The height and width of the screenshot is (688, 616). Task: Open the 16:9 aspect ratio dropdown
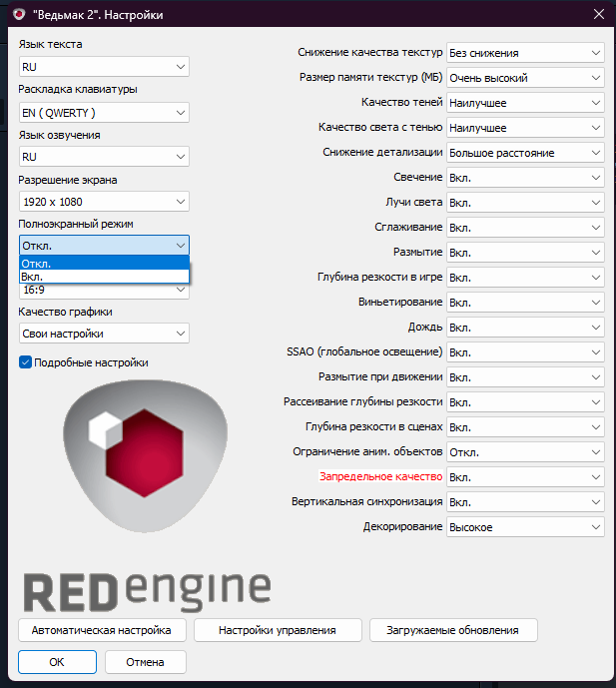pos(104,291)
